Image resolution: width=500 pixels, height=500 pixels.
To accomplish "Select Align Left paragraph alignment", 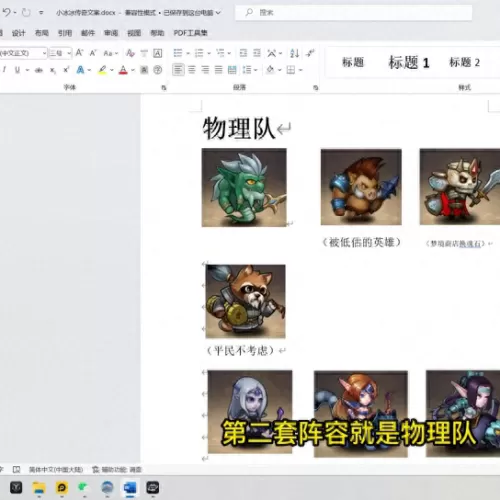I will [178, 70].
